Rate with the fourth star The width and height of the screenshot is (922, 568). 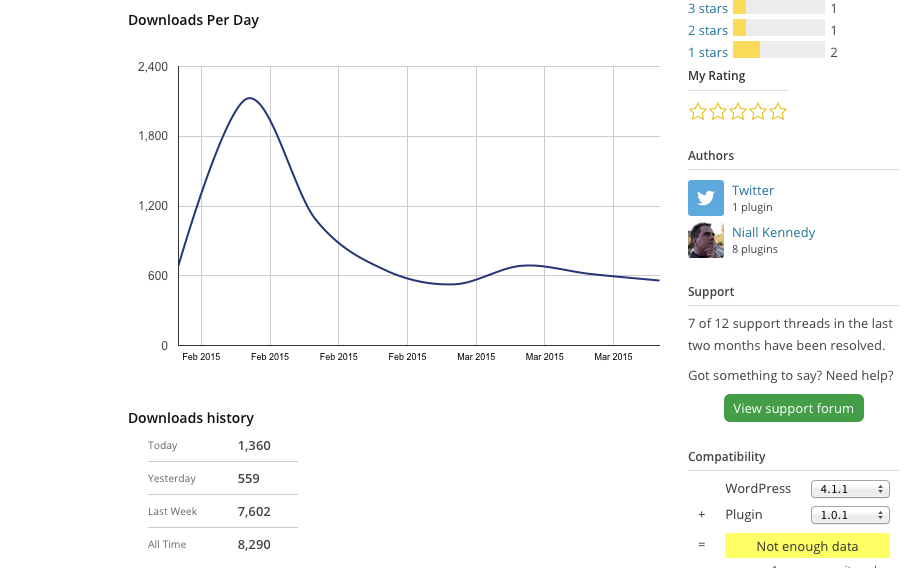(758, 112)
